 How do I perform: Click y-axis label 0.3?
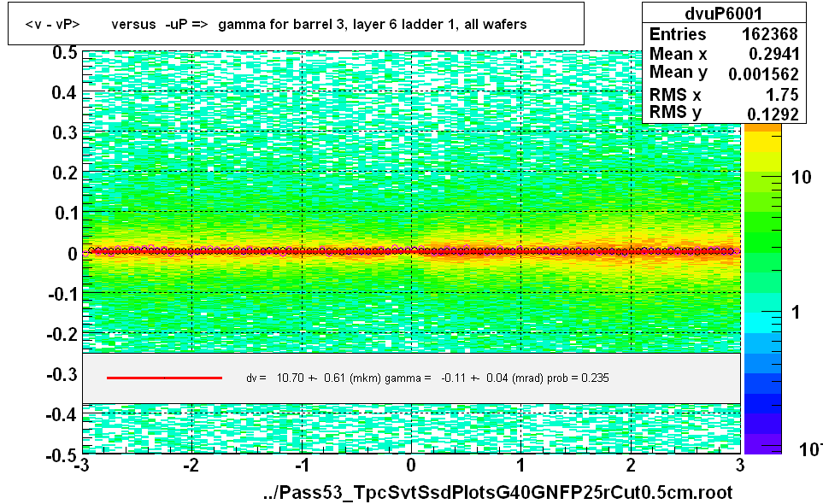tap(65, 132)
